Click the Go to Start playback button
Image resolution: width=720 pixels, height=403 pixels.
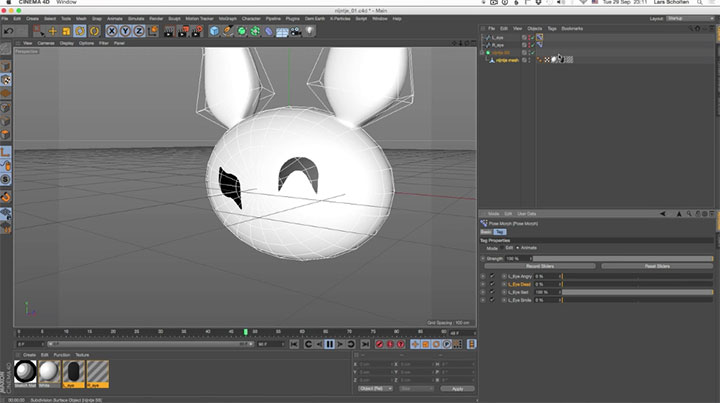pos(294,344)
